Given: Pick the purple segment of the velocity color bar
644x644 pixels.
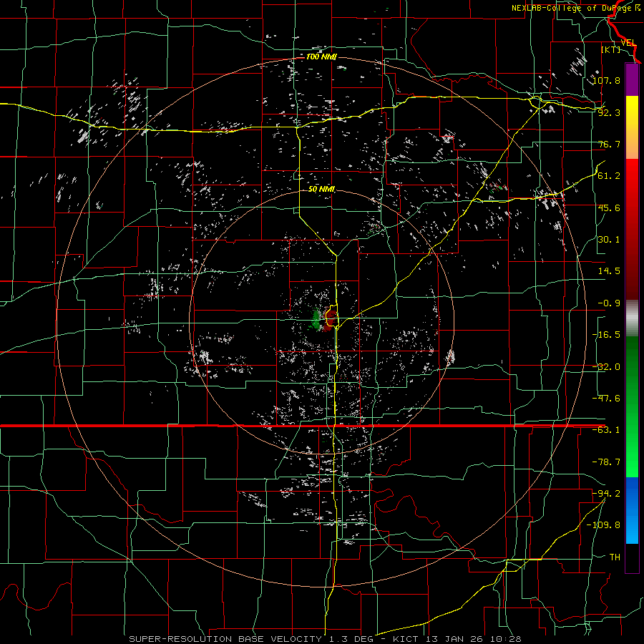Looking at the screenshot, I should coord(632,79).
